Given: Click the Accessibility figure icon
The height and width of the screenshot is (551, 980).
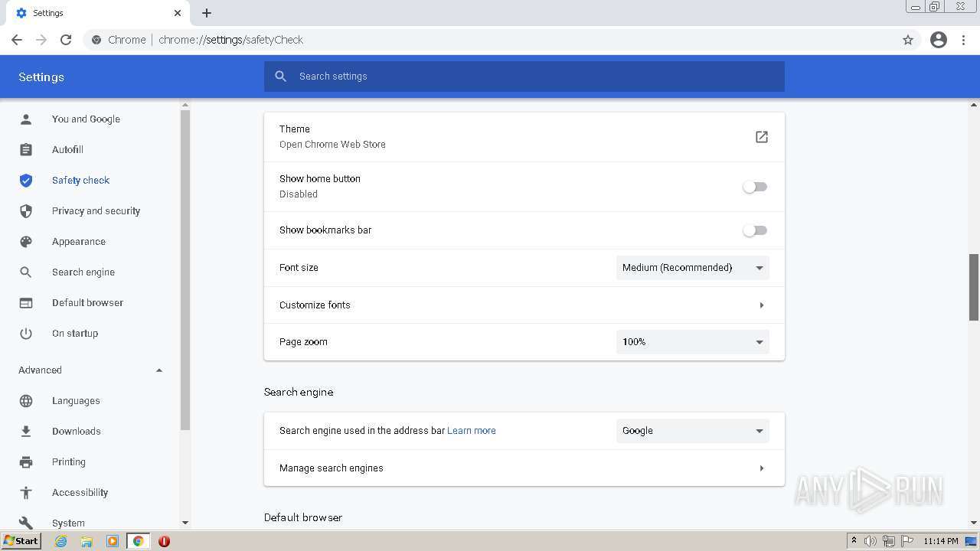Looking at the screenshot, I should point(26,493).
